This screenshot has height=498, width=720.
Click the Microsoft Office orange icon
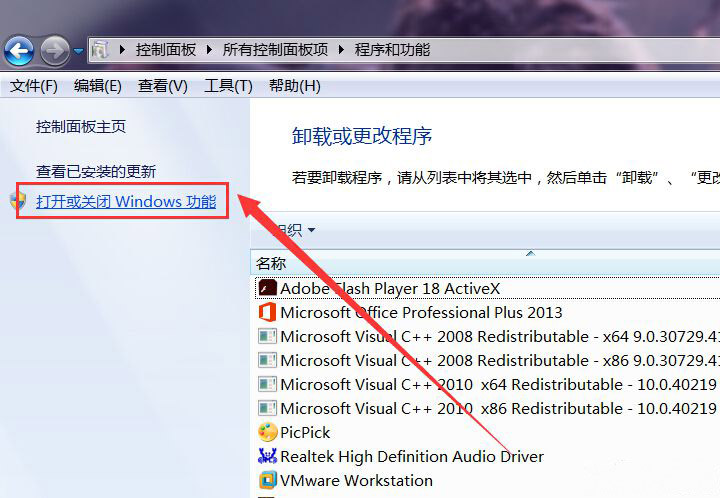[267, 312]
